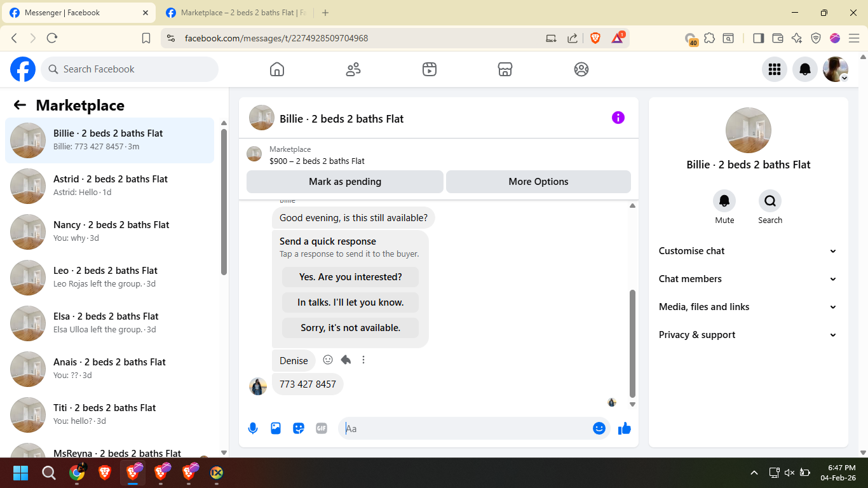Bookmark this page icon
Image resolution: width=868 pixels, height=488 pixels.
(146, 38)
